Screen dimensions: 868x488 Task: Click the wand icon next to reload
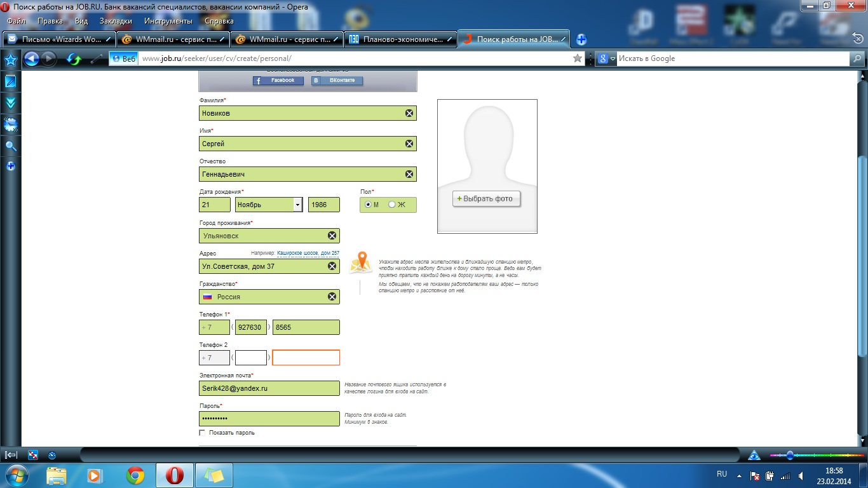coord(97,59)
